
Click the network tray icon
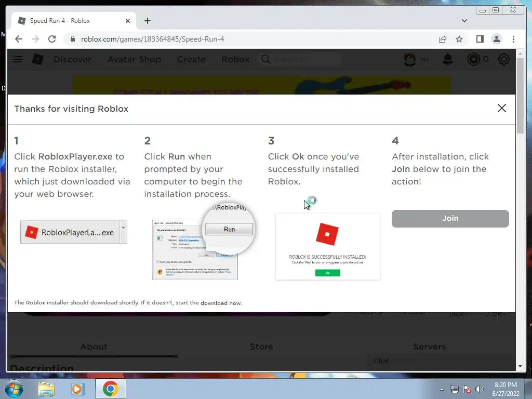click(454, 389)
